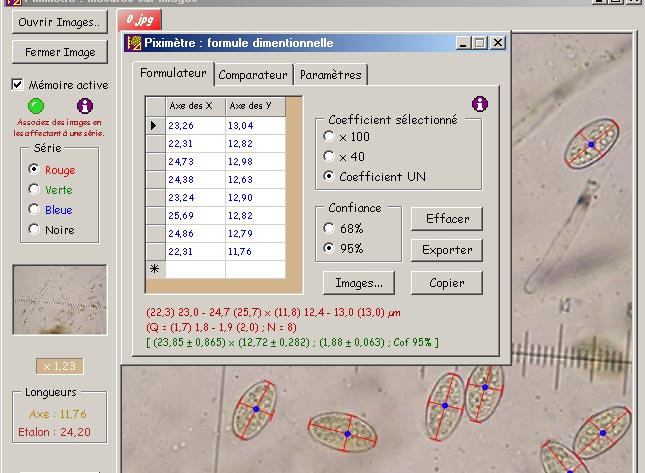Click blue center point of upper-right spore
This screenshot has width=645, height=473.
click(592, 144)
